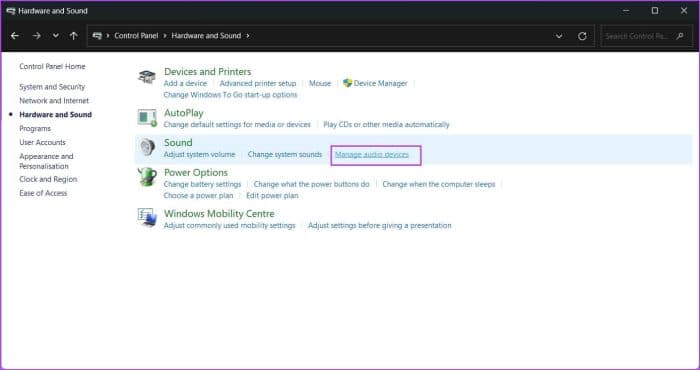Open Advanced printer setup

click(258, 83)
